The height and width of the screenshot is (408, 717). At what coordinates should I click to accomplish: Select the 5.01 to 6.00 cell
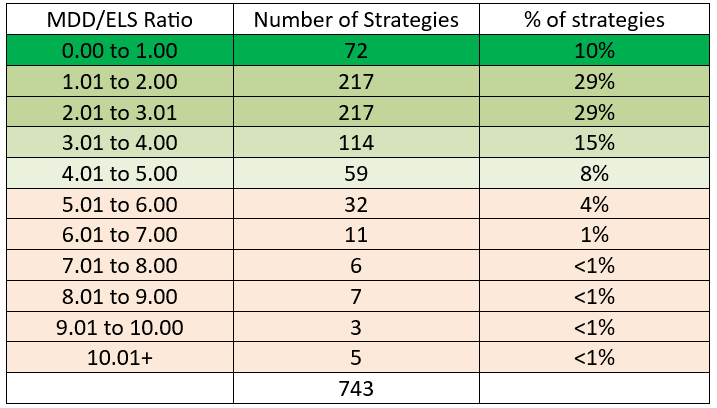pyautogui.click(x=120, y=204)
